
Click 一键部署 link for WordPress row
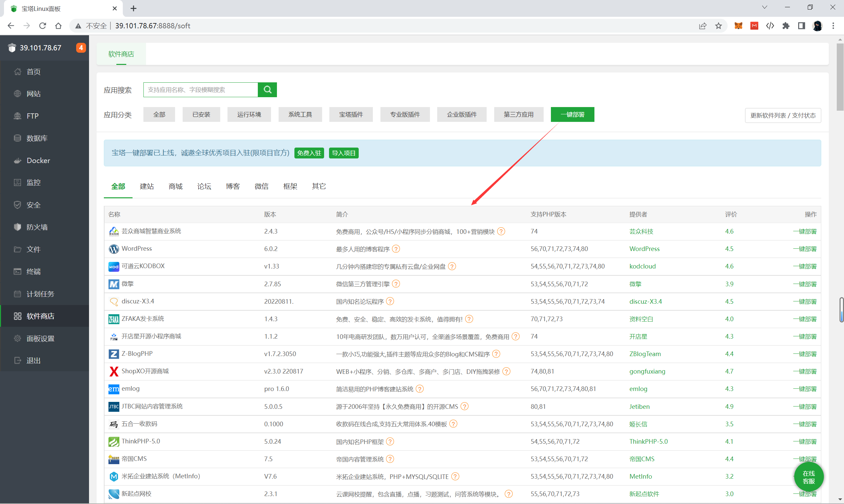[x=804, y=249]
